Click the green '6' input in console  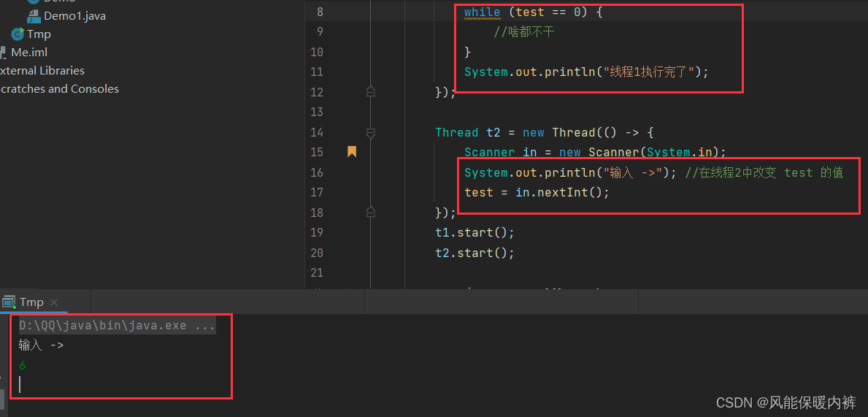[22, 365]
